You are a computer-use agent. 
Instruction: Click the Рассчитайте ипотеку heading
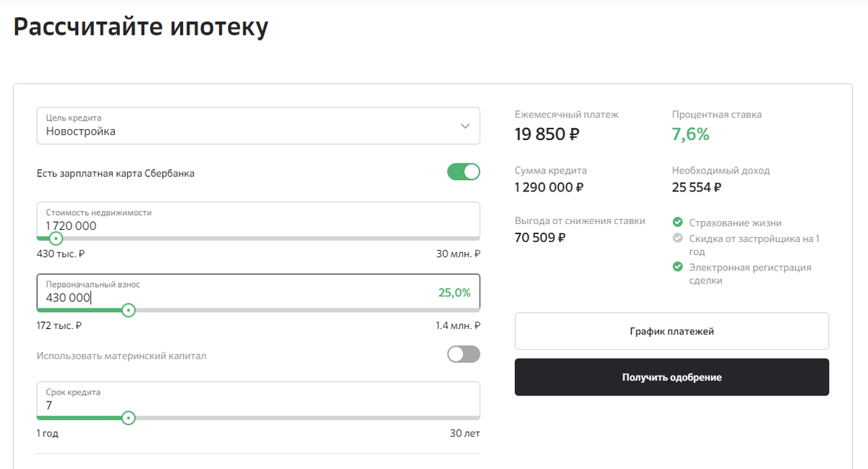click(141, 27)
